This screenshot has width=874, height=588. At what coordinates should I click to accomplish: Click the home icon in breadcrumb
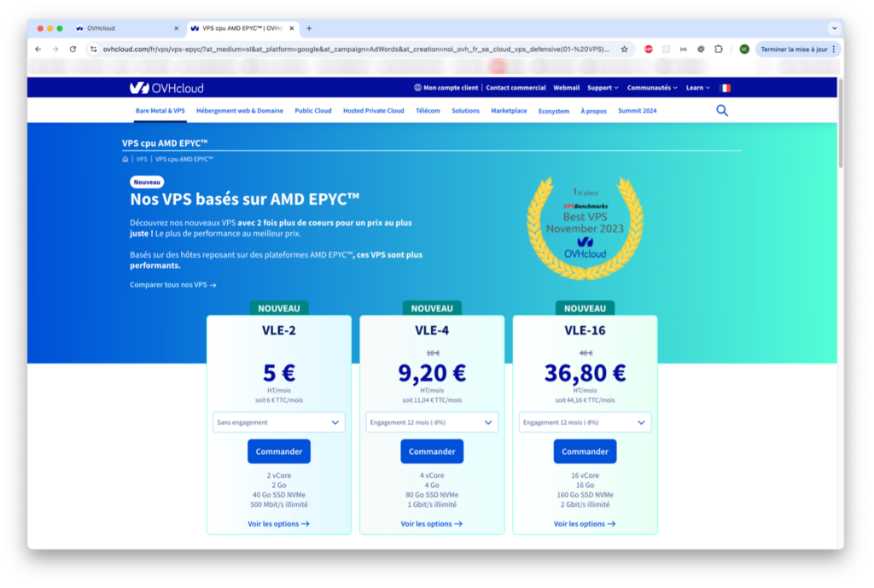click(125, 160)
